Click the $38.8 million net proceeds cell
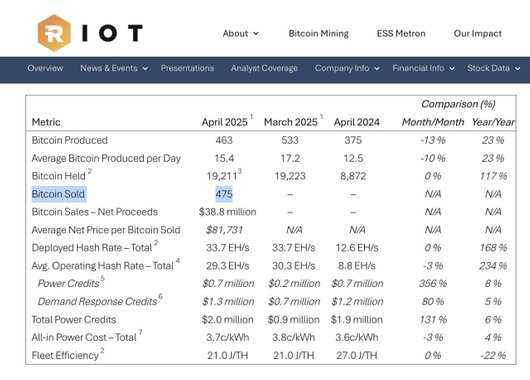The height and width of the screenshot is (380, 530). (x=227, y=212)
